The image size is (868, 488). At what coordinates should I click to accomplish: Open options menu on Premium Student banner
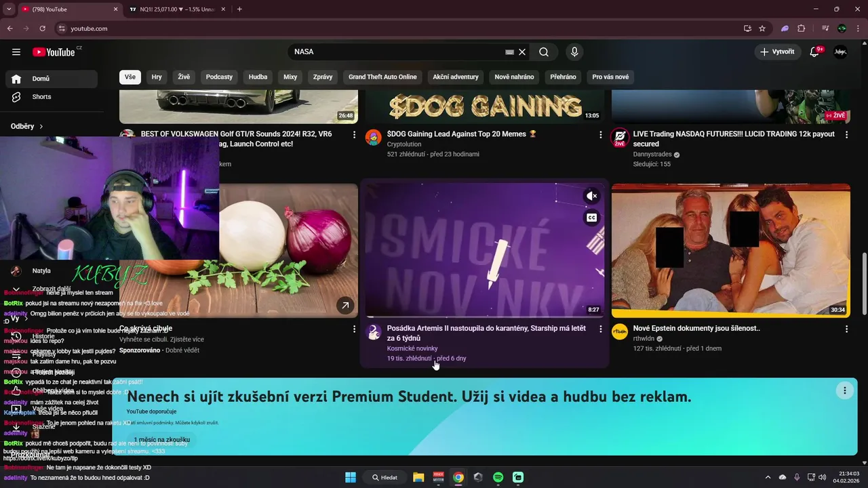pyautogui.click(x=845, y=390)
